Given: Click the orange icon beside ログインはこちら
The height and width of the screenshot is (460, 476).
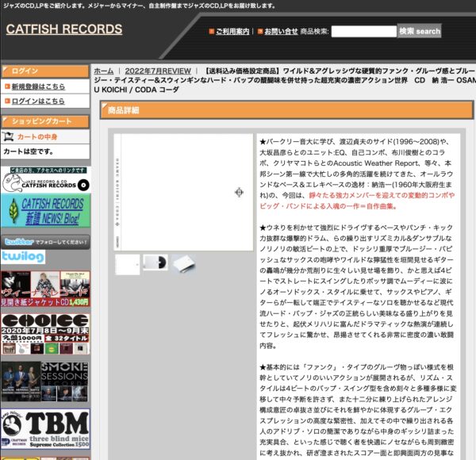Looking at the screenshot, I should 7,101.
